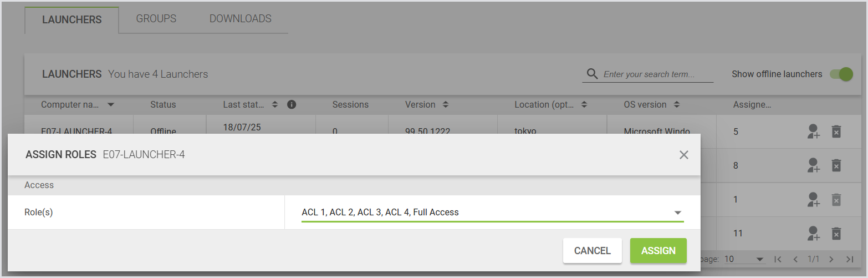This screenshot has width=868, height=278.
Task: Open the Downloads tab
Action: tap(241, 18)
